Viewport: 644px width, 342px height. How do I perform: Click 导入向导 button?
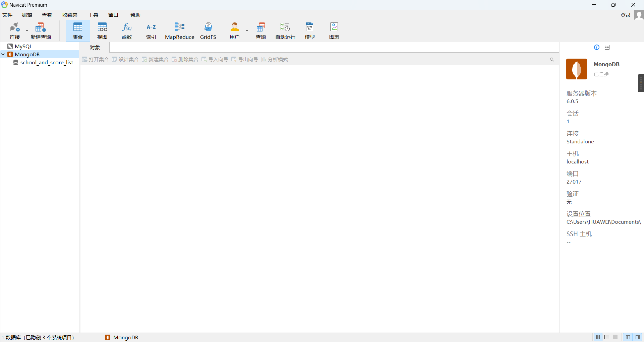click(x=215, y=59)
